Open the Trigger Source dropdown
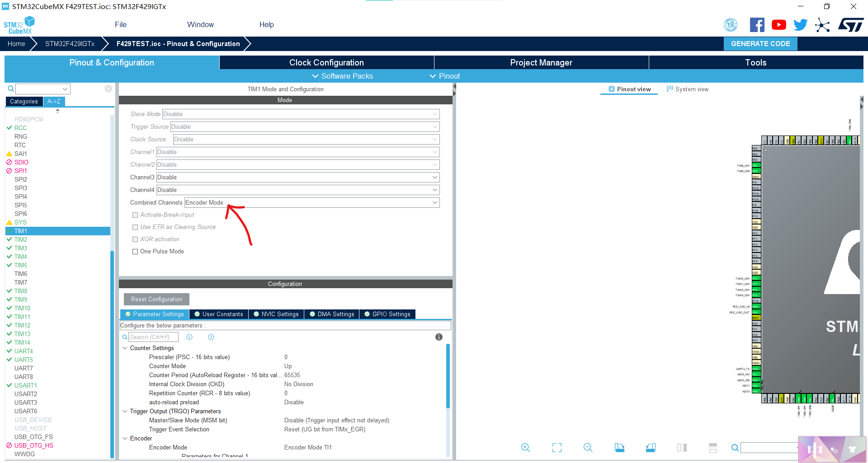The width and height of the screenshot is (868, 463). tap(305, 126)
